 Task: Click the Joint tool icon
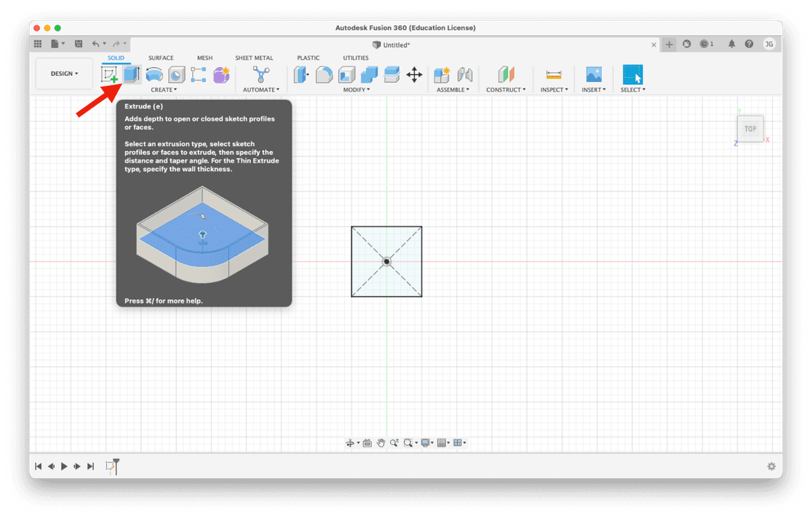click(465, 74)
